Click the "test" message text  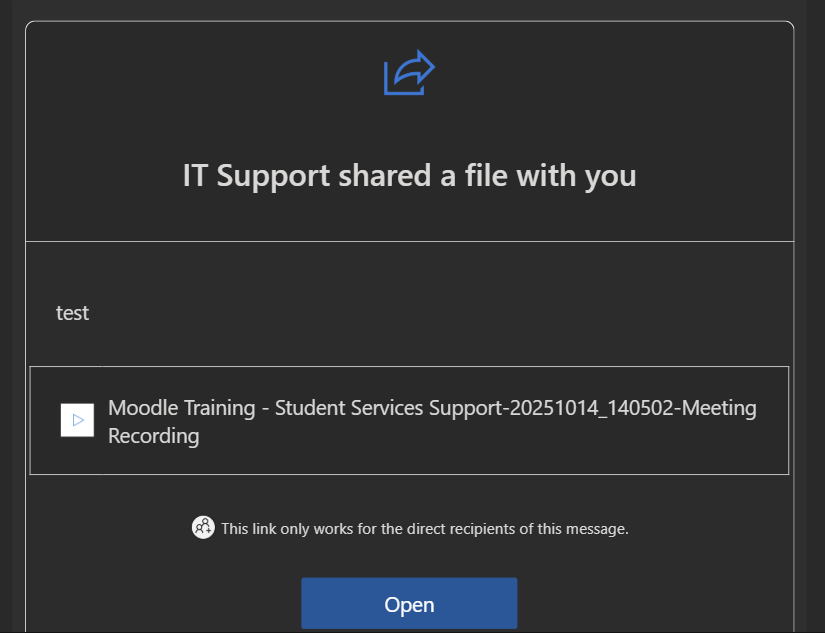click(72, 313)
